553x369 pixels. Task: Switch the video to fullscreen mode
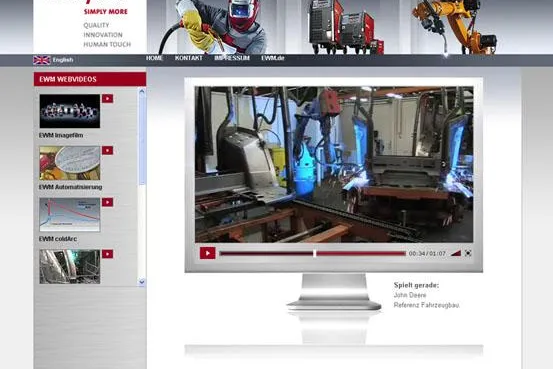468,253
